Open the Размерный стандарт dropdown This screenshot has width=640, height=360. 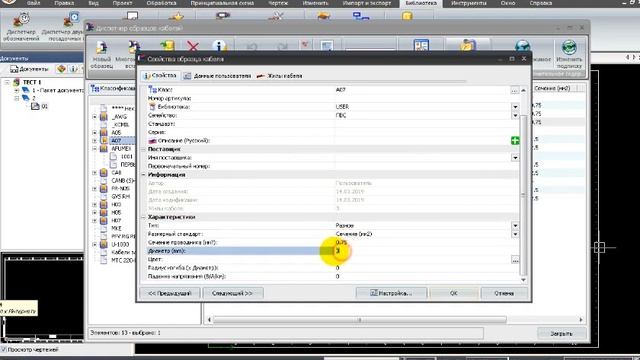tap(515, 234)
